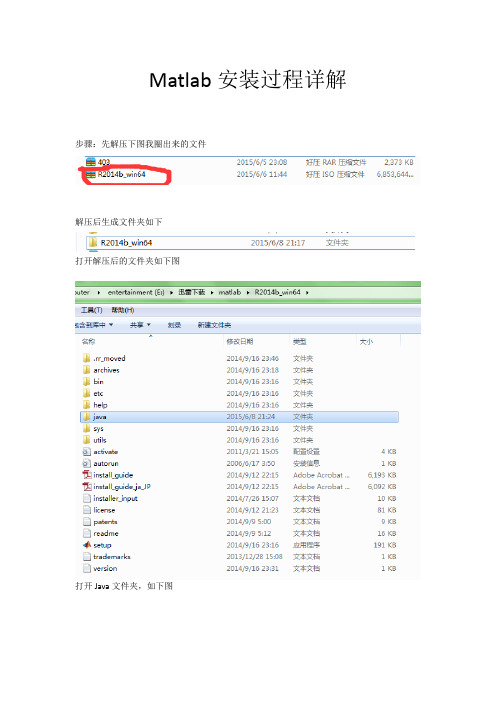Expand the arrow after matlab breadcrumb

point(248,293)
